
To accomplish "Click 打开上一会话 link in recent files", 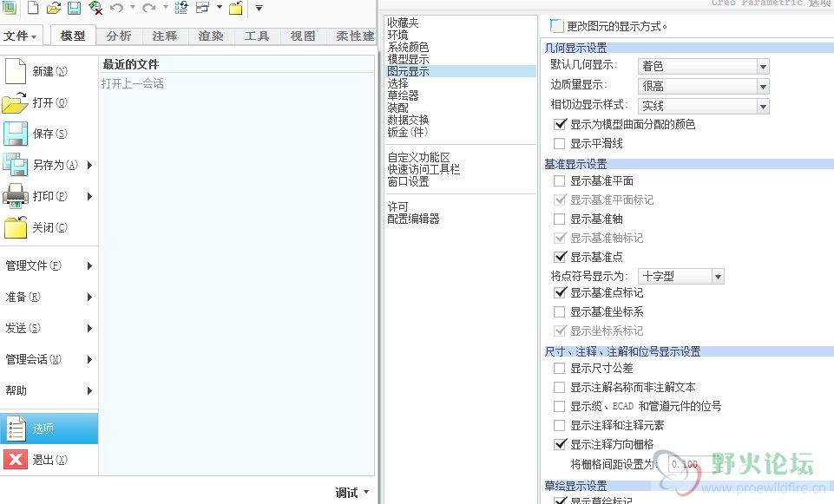I will click(133, 83).
